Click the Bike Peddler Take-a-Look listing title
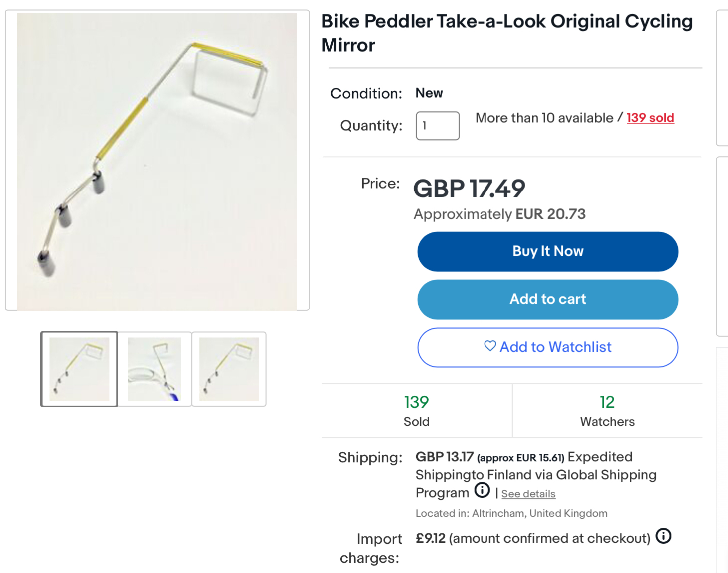This screenshot has height=573, width=728. 506,33
